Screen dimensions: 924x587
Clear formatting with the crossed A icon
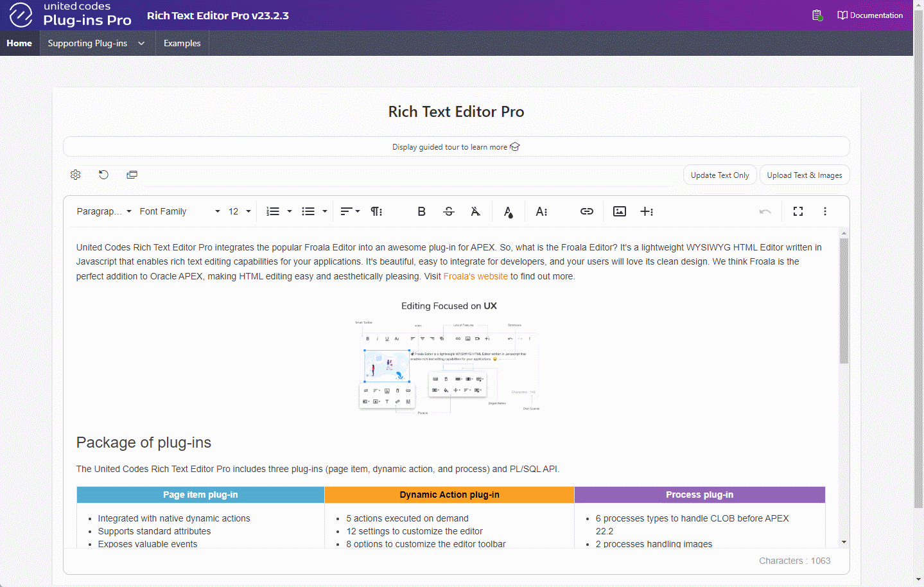coord(476,211)
